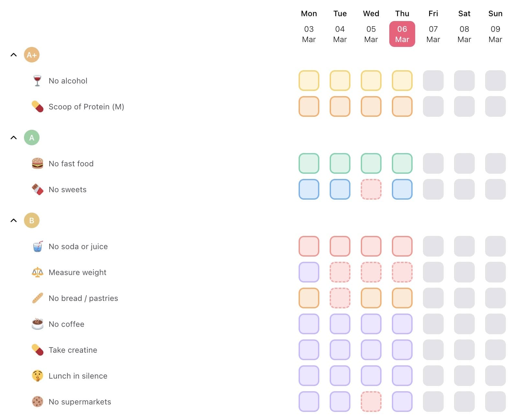
Task: Click the cookie icon next to No supermarkets
Action: click(x=37, y=402)
